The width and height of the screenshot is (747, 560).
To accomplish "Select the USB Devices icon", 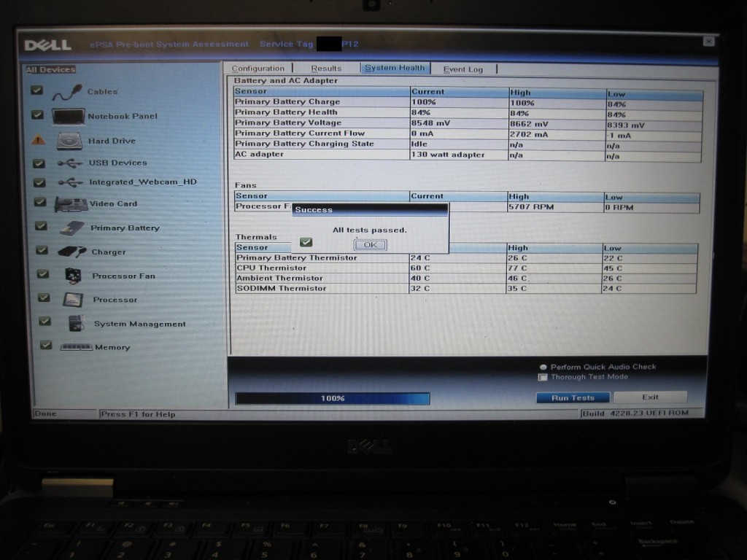I will [70, 163].
